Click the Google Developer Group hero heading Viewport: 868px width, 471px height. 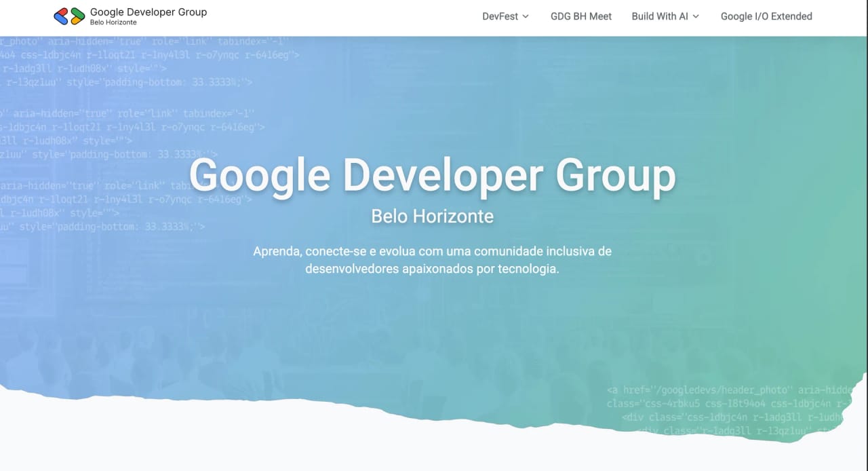pyautogui.click(x=433, y=176)
